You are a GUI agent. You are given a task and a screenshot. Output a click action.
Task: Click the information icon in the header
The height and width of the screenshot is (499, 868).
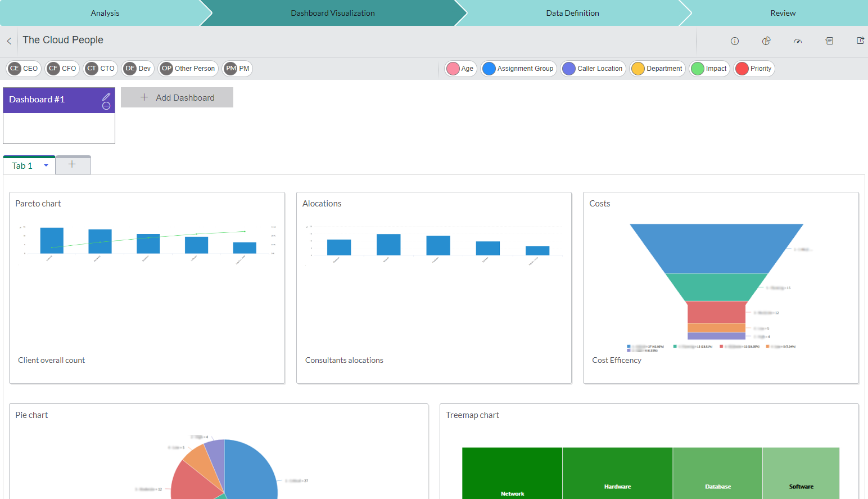click(x=734, y=41)
